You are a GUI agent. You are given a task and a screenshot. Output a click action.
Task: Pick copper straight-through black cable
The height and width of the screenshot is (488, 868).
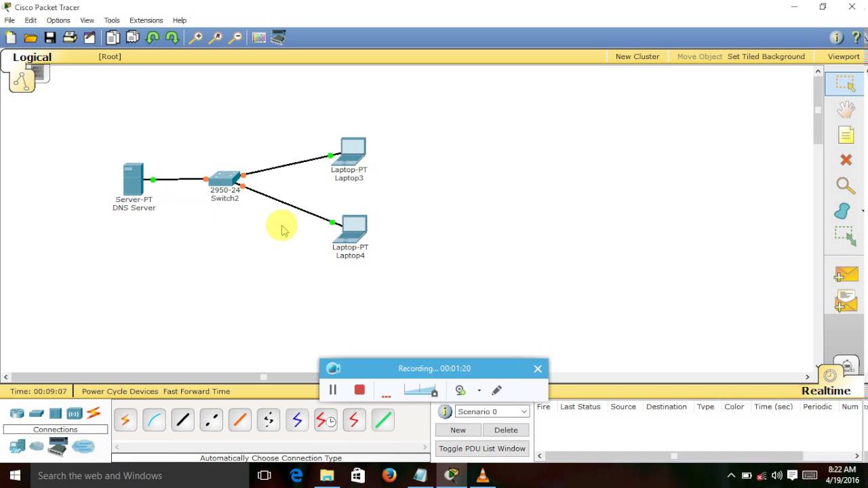[x=182, y=421]
